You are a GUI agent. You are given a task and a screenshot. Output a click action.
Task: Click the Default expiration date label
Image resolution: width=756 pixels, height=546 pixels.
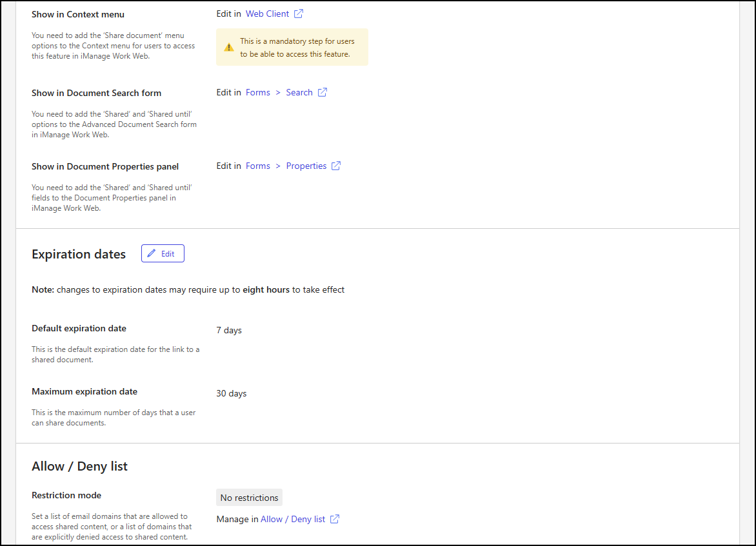(79, 327)
